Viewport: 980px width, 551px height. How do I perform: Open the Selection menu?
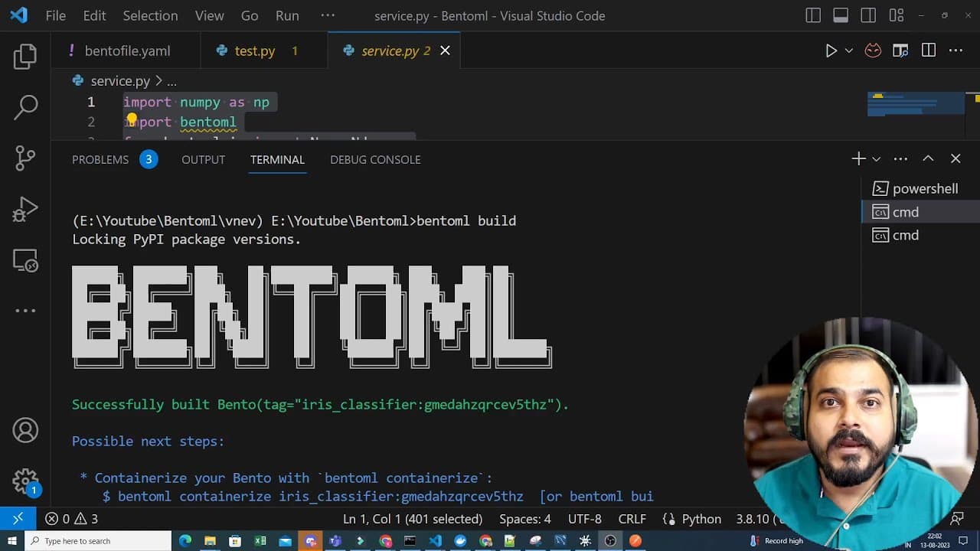pyautogui.click(x=150, y=15)
